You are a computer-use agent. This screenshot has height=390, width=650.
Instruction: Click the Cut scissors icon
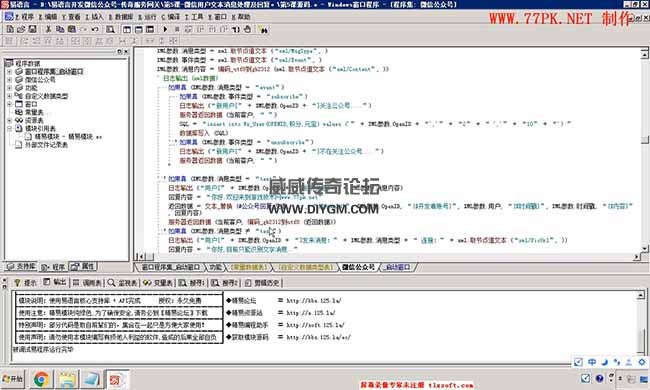pos(48,29)
